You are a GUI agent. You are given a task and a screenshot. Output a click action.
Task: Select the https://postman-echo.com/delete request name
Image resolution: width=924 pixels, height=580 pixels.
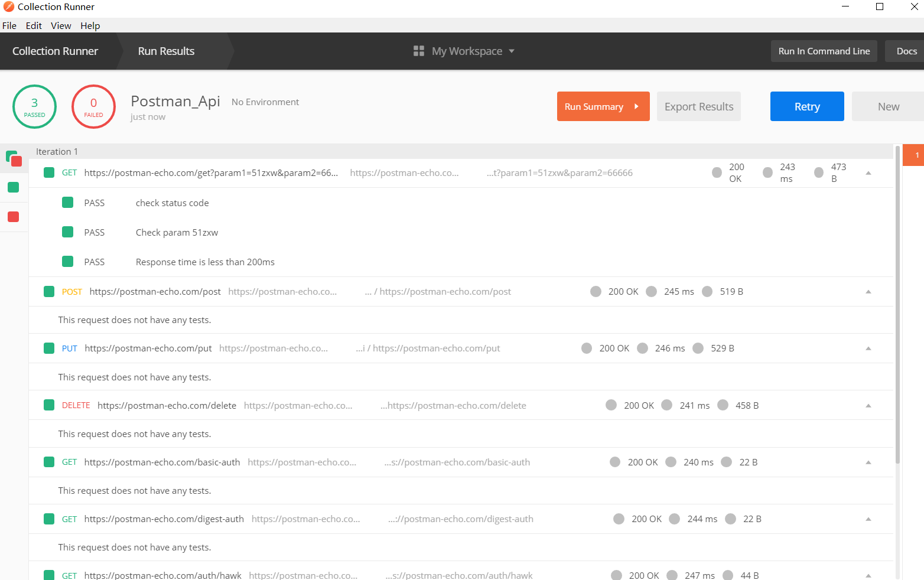[167, 405]
